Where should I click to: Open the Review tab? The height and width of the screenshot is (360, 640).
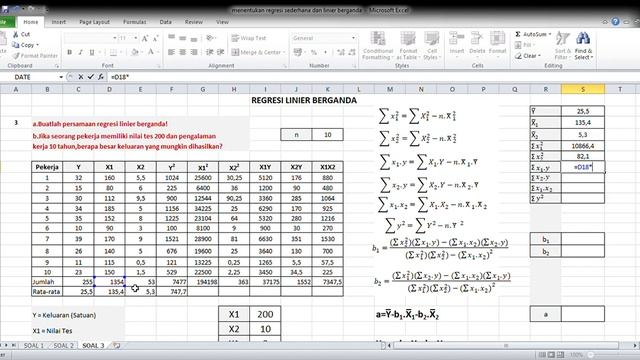(193, 22)
